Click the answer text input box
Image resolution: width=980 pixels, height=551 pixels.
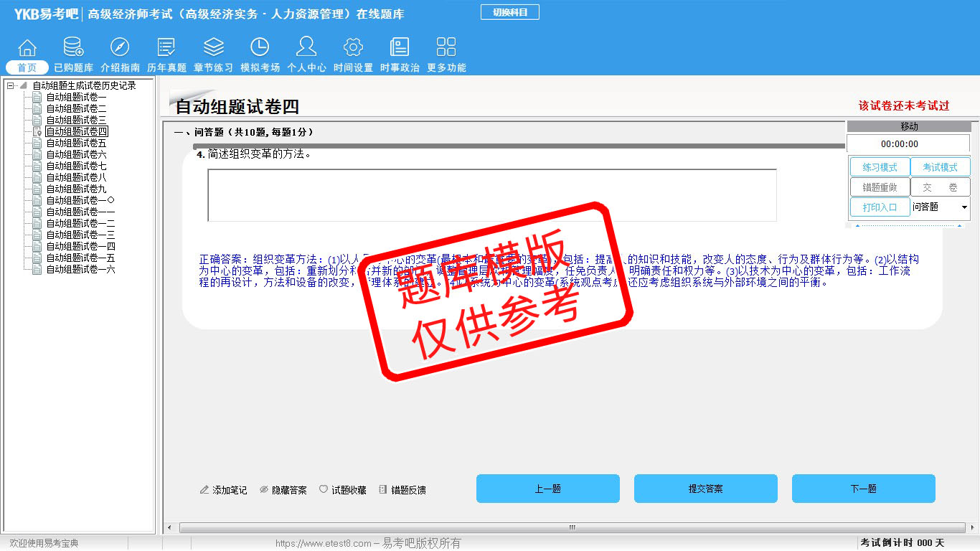pos(491,195)
